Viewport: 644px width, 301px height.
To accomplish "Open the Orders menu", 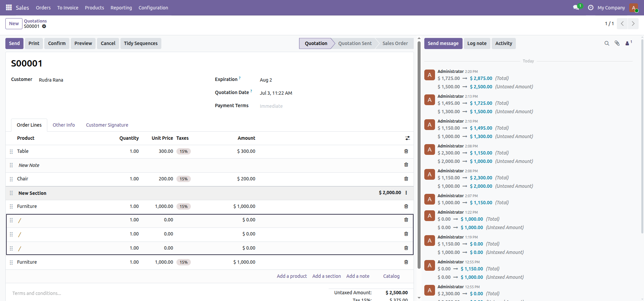I will [x=43, y=7].
